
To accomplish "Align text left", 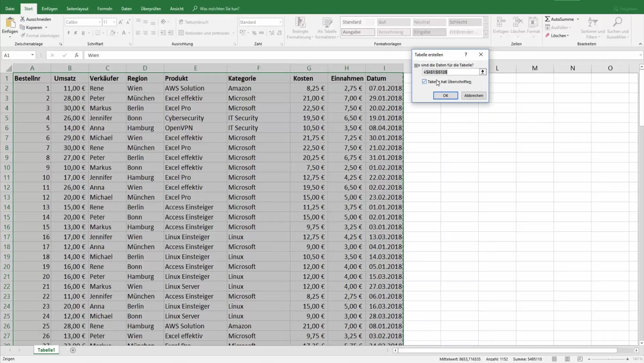I will [x=138, y=33].
